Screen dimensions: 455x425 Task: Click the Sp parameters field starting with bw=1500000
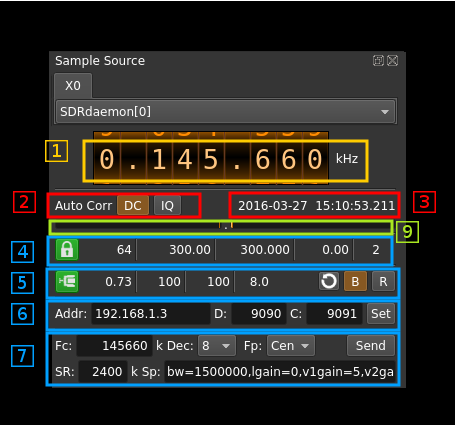click(x=280, y=371)
